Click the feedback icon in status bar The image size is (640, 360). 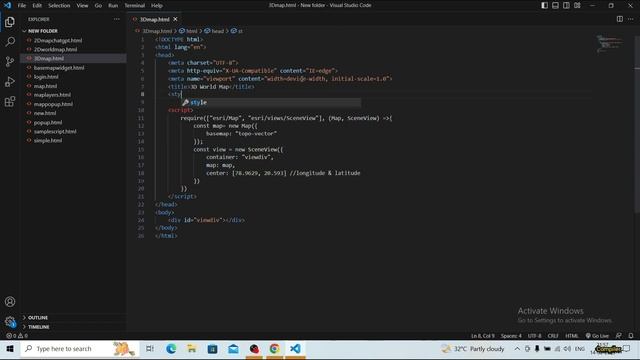[x=619, y=336]
